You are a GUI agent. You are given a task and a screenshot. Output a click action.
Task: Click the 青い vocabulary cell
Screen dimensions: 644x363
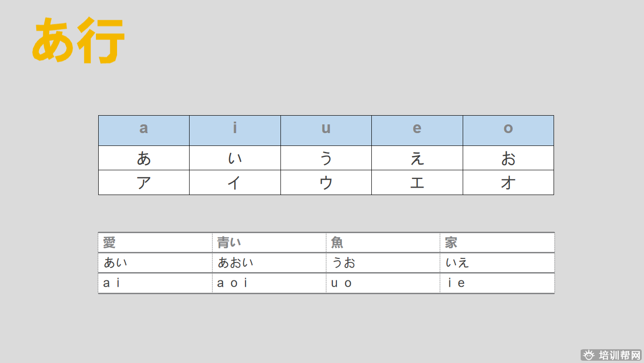coord(269,242)
